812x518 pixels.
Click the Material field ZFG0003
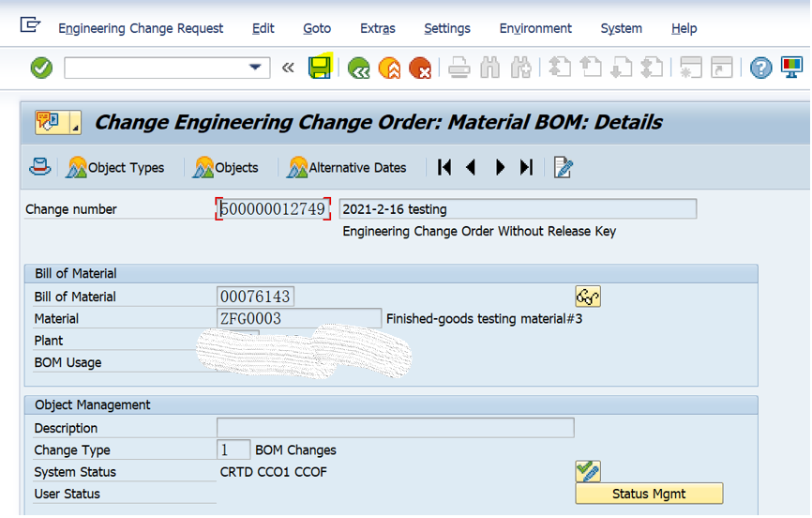coord(299,318)
